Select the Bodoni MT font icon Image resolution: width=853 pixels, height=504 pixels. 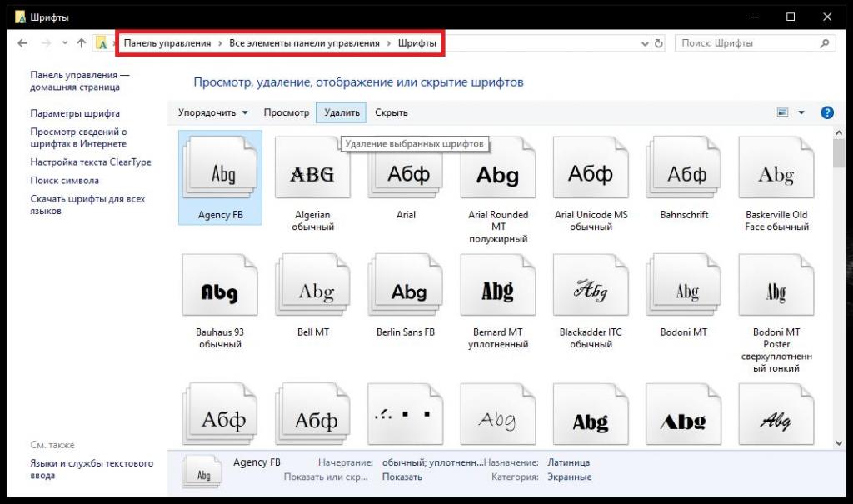tap(683, 285)
